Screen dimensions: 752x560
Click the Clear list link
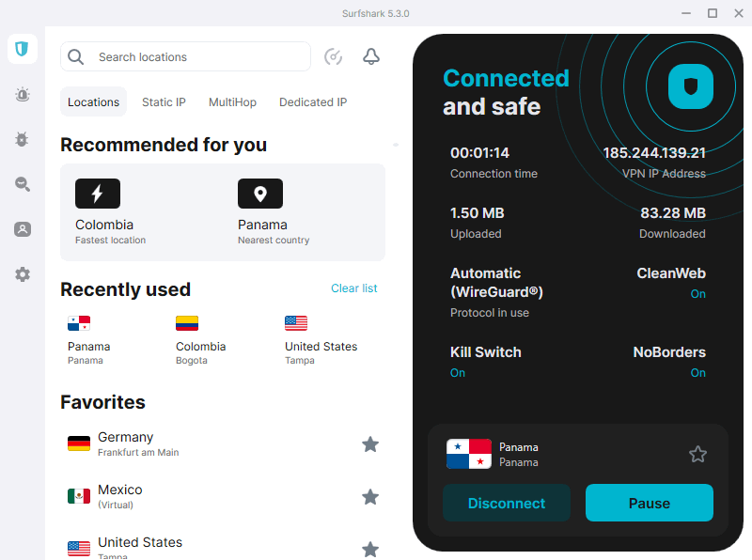pos(354,288)
